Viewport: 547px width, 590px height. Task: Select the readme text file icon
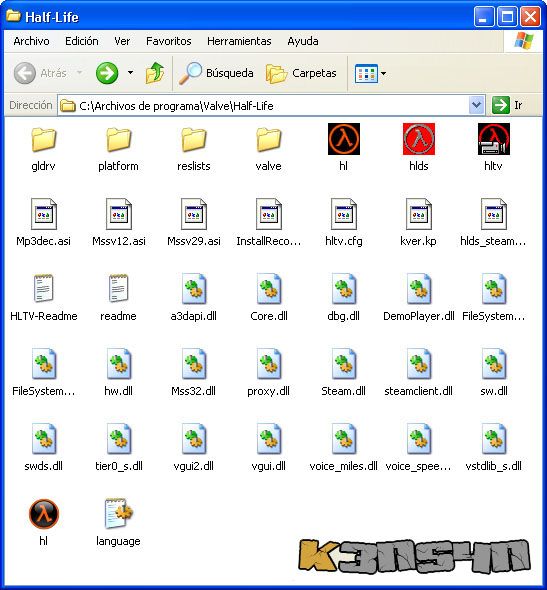(x=119, y=289)
